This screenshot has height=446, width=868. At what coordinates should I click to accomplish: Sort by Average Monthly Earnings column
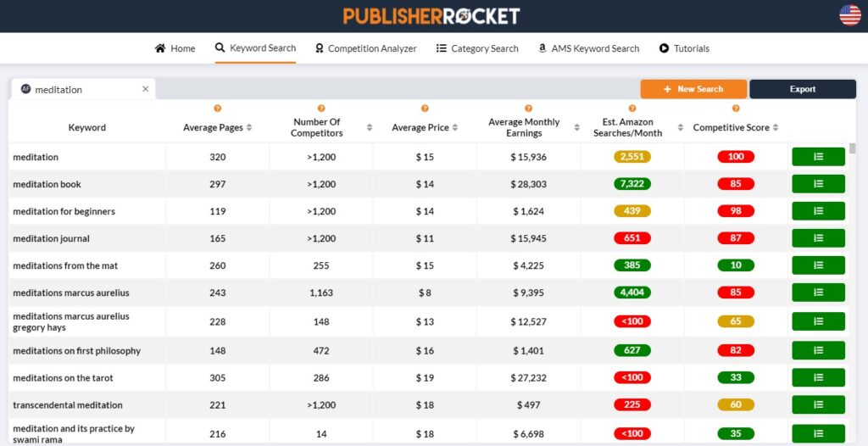coord(576,127)
